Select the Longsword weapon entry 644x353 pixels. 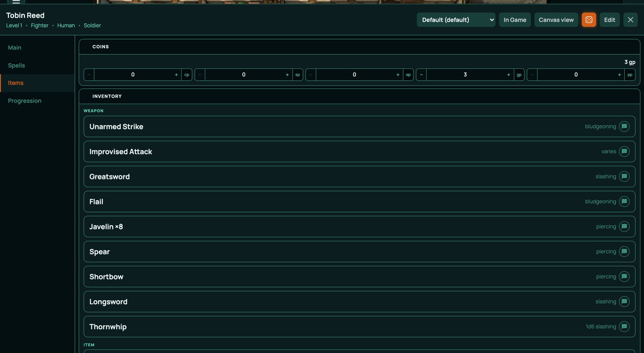pyautogui.click(x=359, y=302)
